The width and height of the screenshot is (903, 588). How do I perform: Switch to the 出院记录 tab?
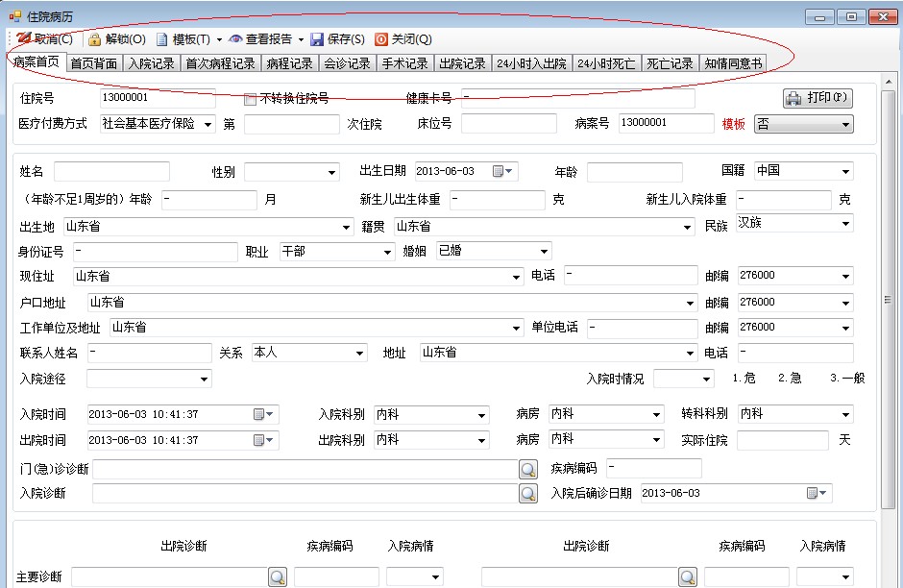[x=462, y=63]
